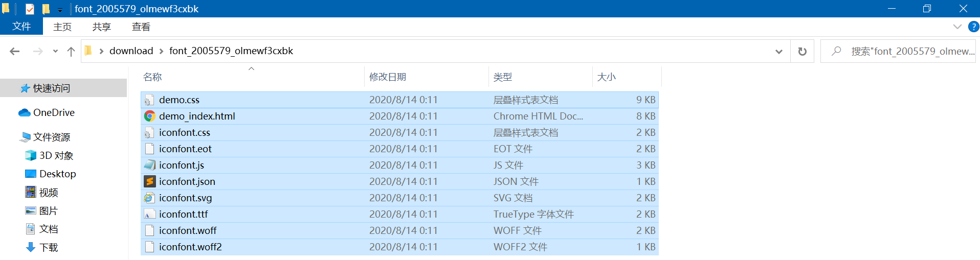Click the Quick access star icon

coord(25,88)
